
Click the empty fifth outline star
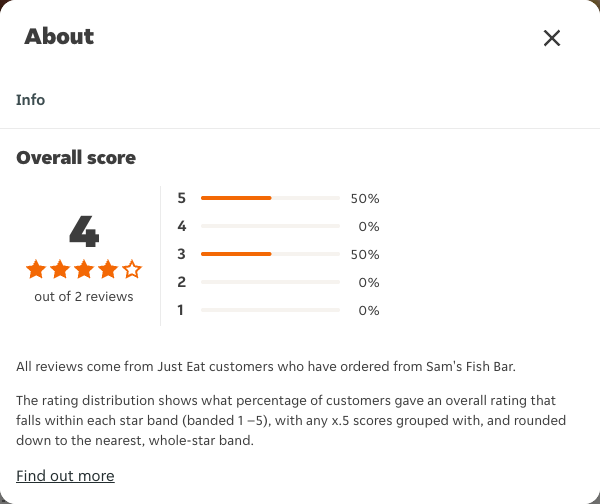coord(132,269)
